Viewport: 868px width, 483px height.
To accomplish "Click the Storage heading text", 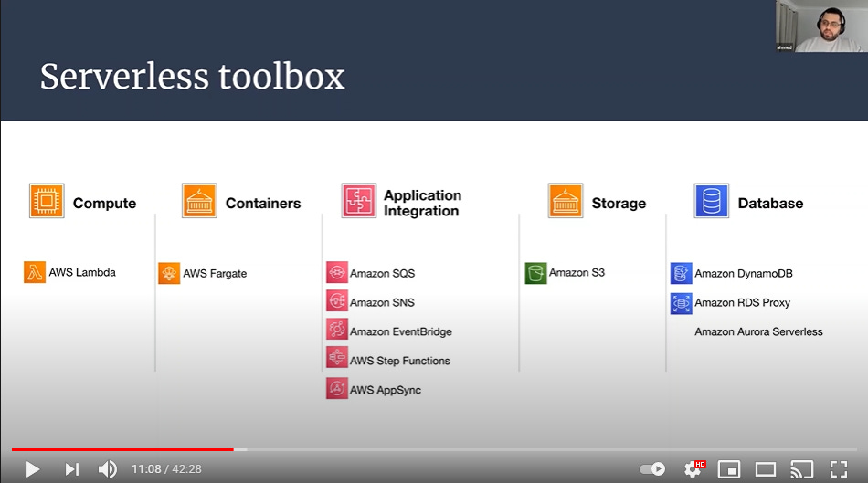I will pyautogui.click(x=619, y=204).
